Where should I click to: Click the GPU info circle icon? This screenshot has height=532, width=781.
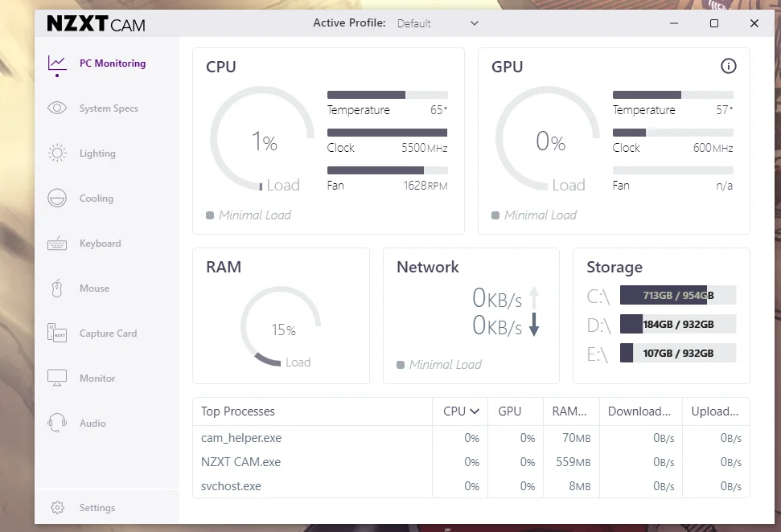(x=729, y=66)
